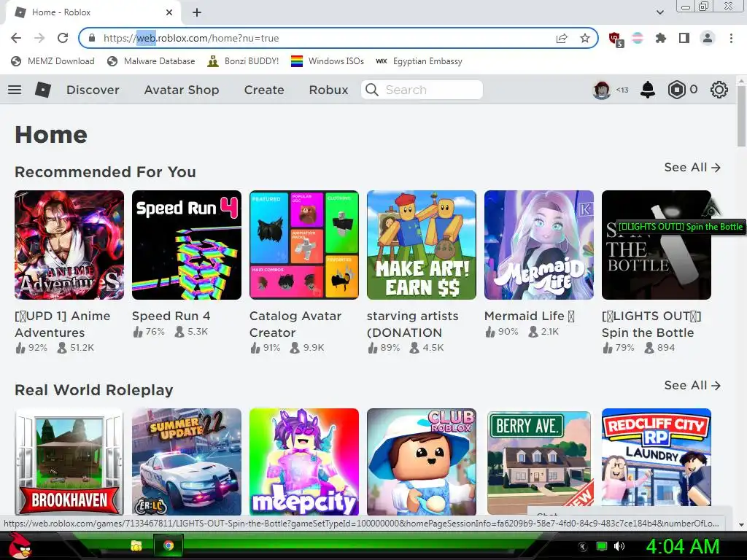Click the Roblox logo icon
This screenshot has height=560, width=747.
[43, 90]
